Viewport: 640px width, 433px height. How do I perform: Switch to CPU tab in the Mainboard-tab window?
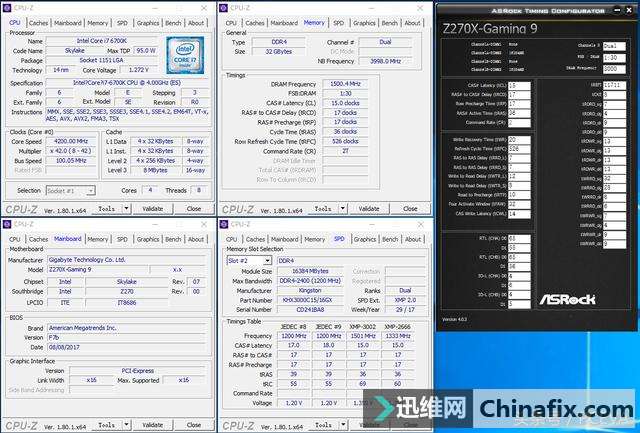click(x=15, y=240)
